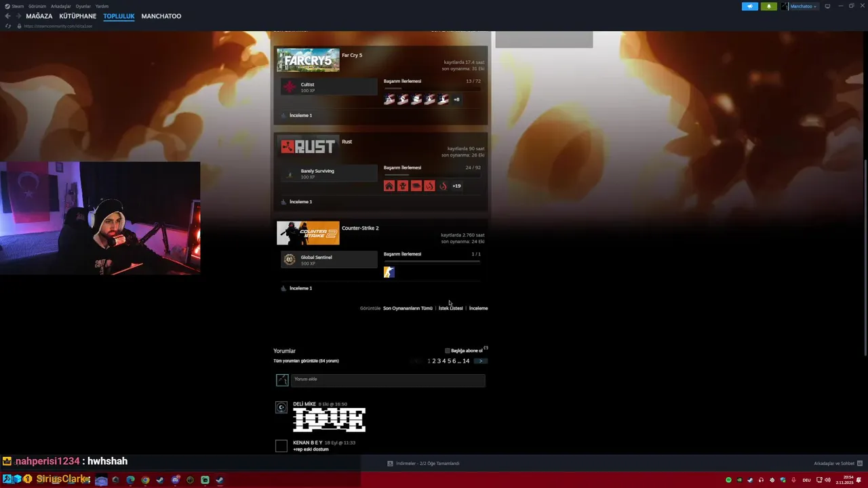View the Counter-Strike 2 achievement icon

pyautogui.click(x=389, y=272)
